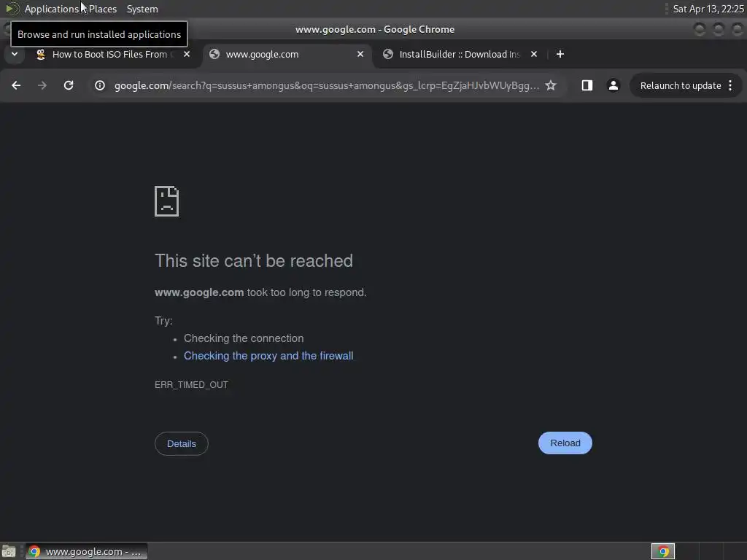Viewport: 747px width, 560px height.
Task: View site information icon in address bar
Action: (99, 85)
